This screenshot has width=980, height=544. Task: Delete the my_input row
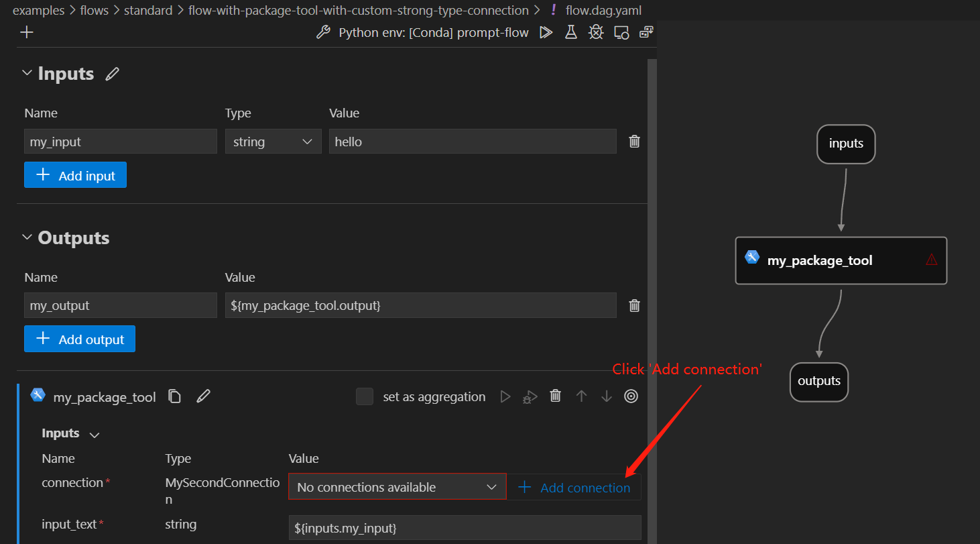[x=634, y=142]
